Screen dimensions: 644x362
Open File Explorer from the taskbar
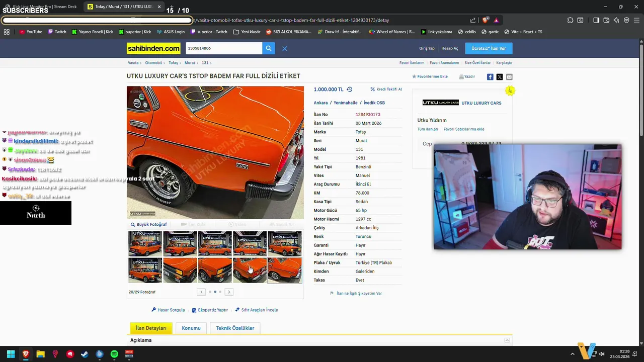[x=40, y=354]
